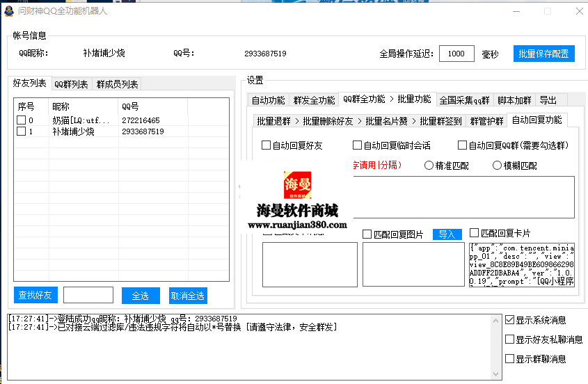This screenshot has width=588, height=384.
Task: Click the 批量保存配置 button
Action: click(543, 54)
